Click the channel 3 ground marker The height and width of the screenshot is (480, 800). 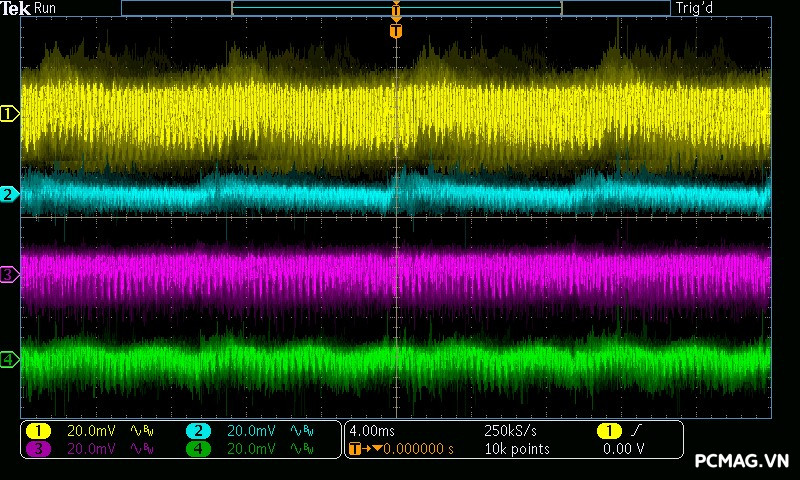[x=10, y=274]
